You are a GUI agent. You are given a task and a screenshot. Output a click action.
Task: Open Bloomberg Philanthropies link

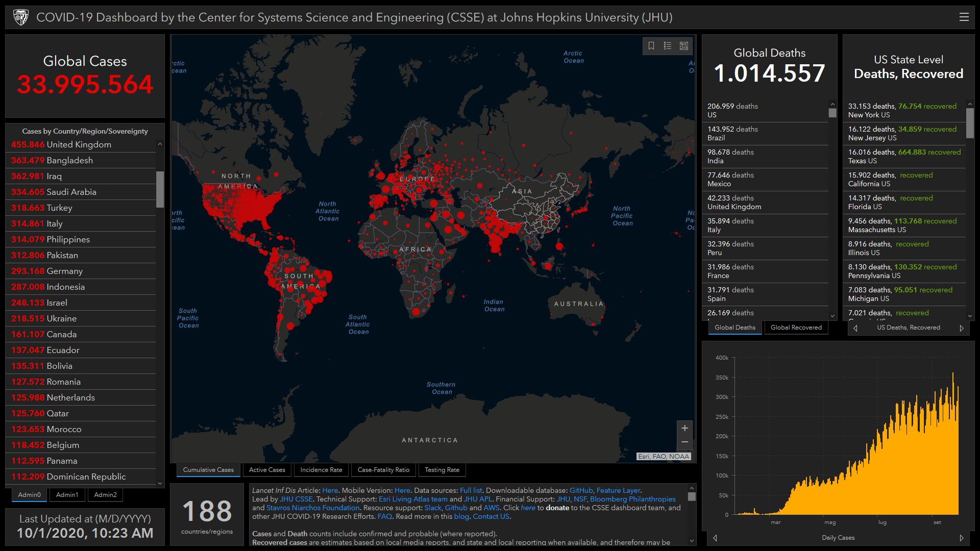[x=632, y=499]
